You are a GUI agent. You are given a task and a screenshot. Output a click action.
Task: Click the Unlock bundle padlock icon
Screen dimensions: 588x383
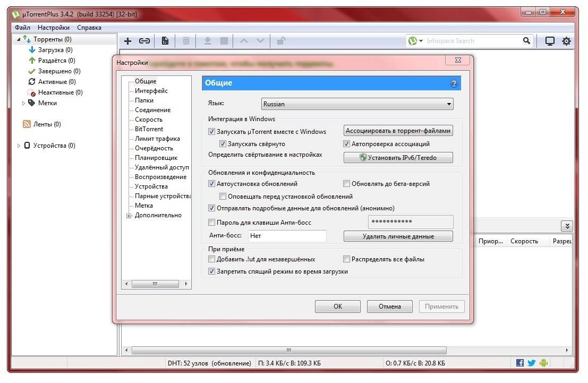pyautogui.click(x=281, y=40)
